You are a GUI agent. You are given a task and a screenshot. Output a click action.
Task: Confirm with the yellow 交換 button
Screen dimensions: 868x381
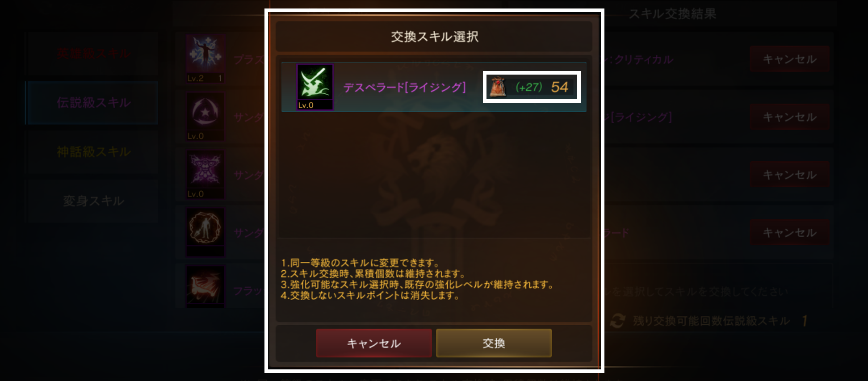(494, 343)
